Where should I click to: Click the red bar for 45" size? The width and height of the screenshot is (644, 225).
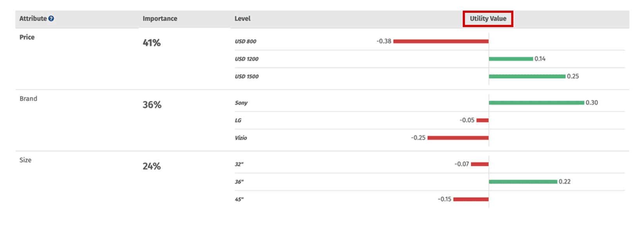tap(471, 200)
